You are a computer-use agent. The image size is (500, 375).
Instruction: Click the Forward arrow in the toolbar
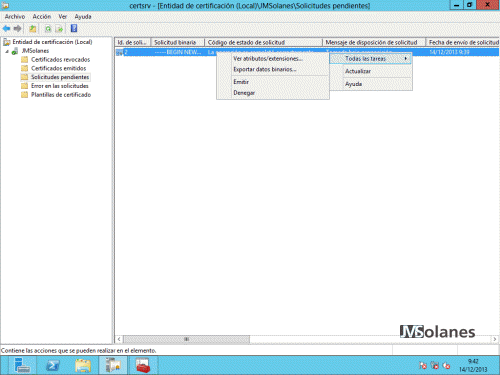click(17, 29)
